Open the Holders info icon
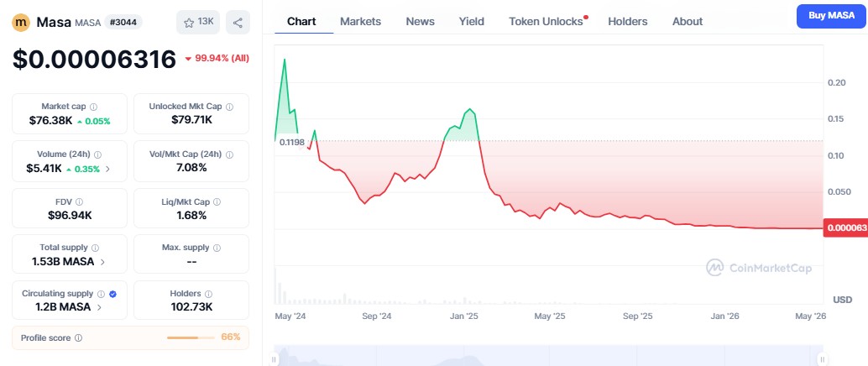The width and height of the screenshot is (868, 366). (x=208, y=294)
